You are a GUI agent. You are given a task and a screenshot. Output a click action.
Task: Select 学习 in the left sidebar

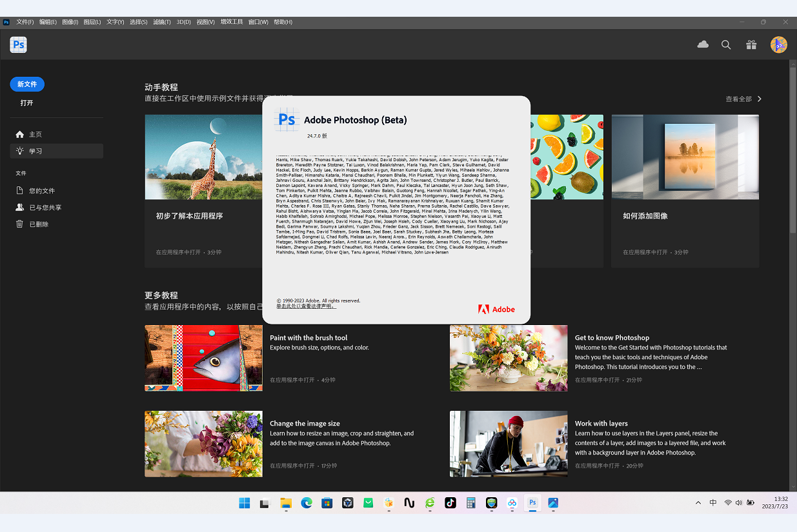click(x=56, y=151)
